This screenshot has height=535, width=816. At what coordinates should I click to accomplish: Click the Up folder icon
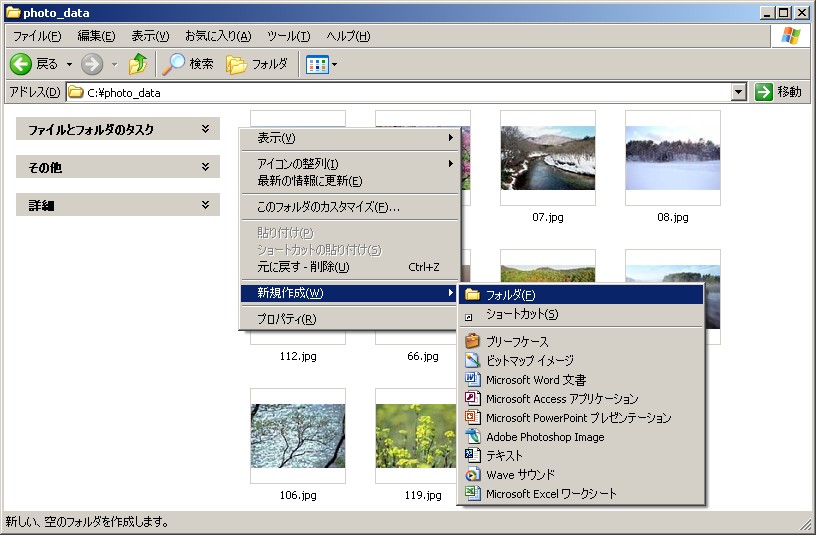[138, 64]
